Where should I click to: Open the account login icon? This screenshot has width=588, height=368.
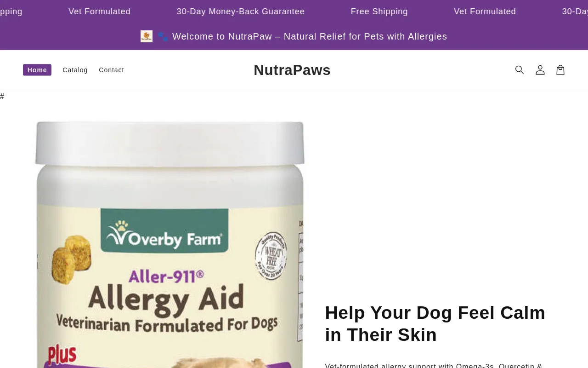[540, 70]
